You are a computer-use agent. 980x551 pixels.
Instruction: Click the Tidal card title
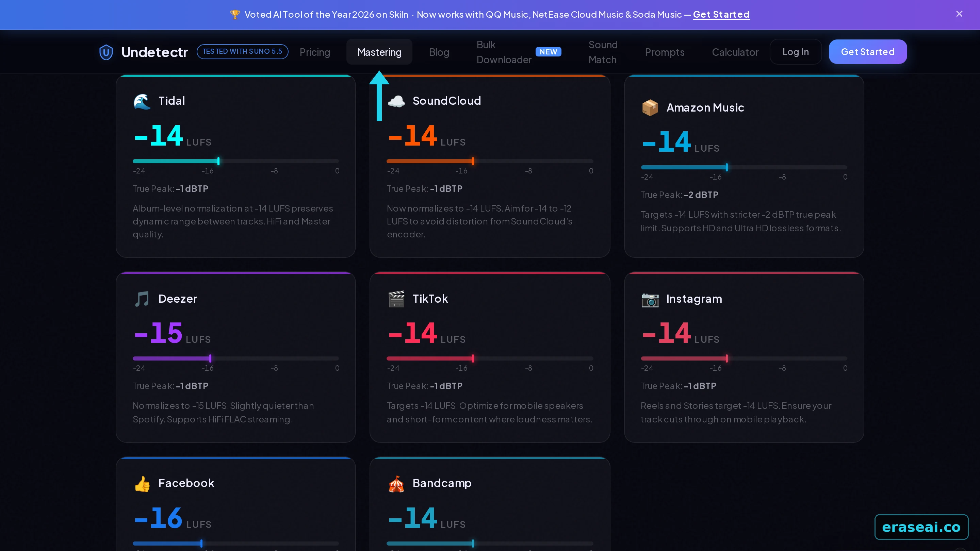[x=171, y=101]
